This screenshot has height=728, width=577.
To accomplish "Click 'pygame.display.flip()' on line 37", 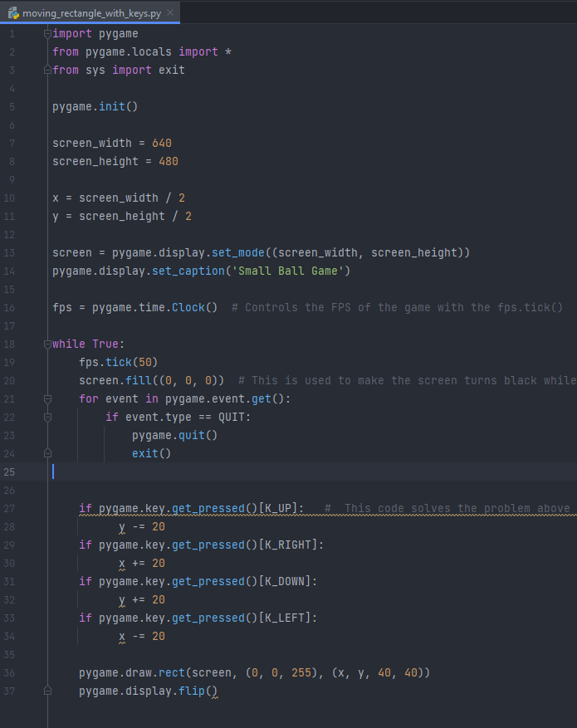I will [x=148, y=691].
